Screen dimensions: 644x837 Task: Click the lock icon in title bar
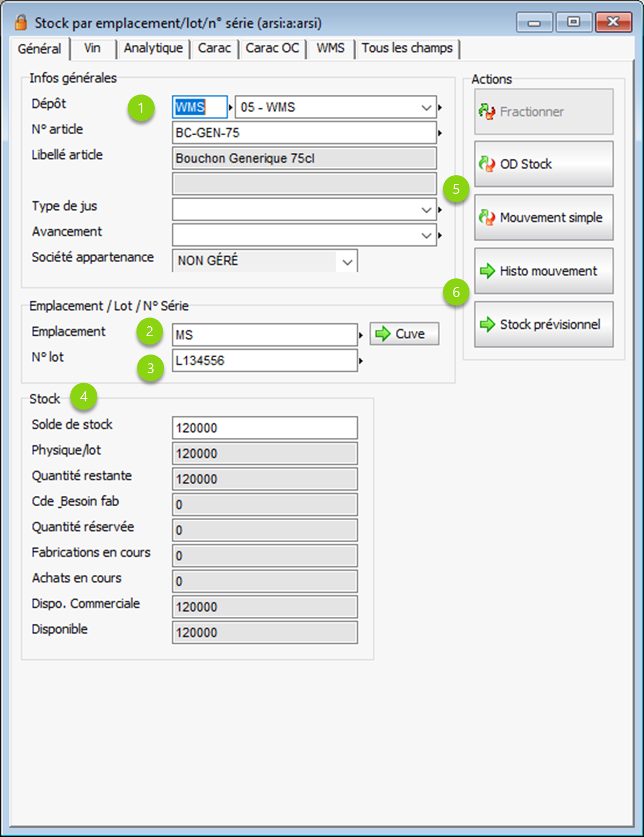(21, 23)
